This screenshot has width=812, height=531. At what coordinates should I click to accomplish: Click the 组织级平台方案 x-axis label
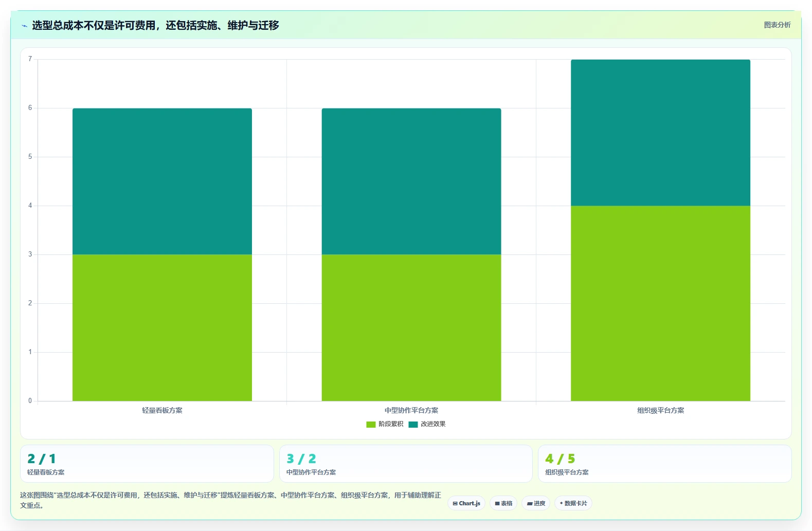[x=660, y=410]
